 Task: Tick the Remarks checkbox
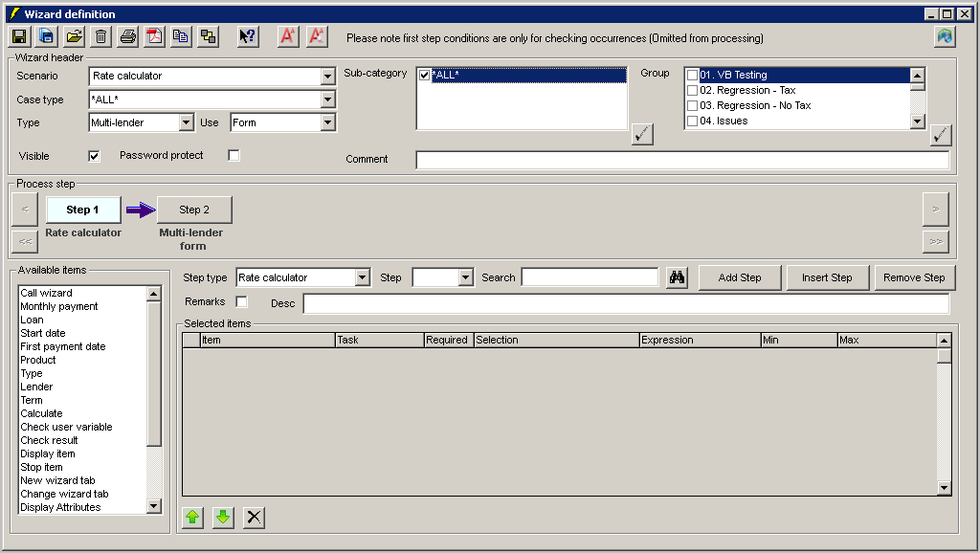(241, 301)
